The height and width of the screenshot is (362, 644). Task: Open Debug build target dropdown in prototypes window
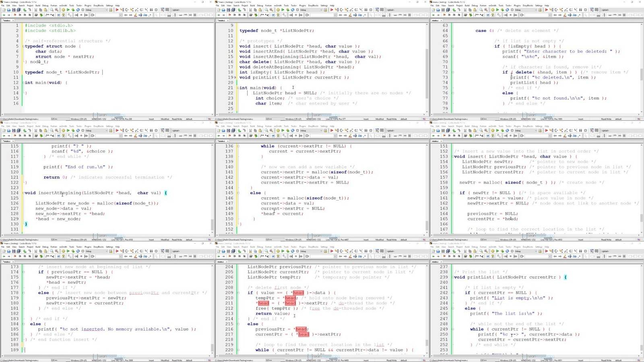tap(312, 10)
